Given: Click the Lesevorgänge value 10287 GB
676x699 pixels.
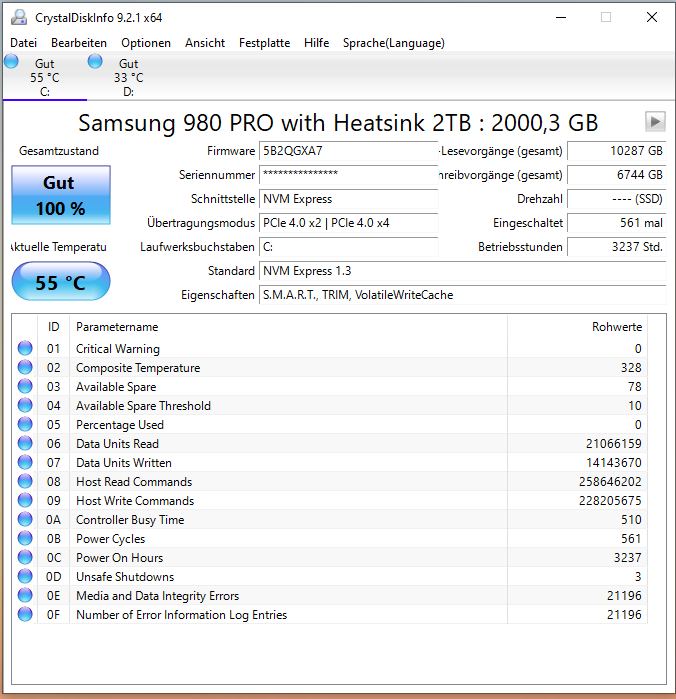Looking at the screenshot, I should pyautogui.click(x=617, y=151).
